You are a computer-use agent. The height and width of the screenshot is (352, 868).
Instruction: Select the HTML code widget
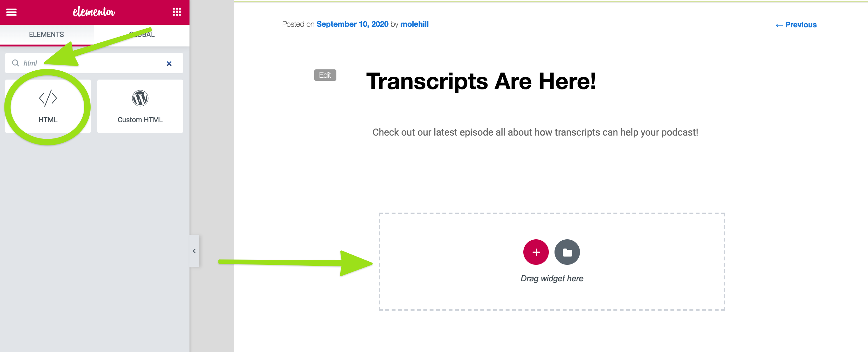click(x=48, y=106)
